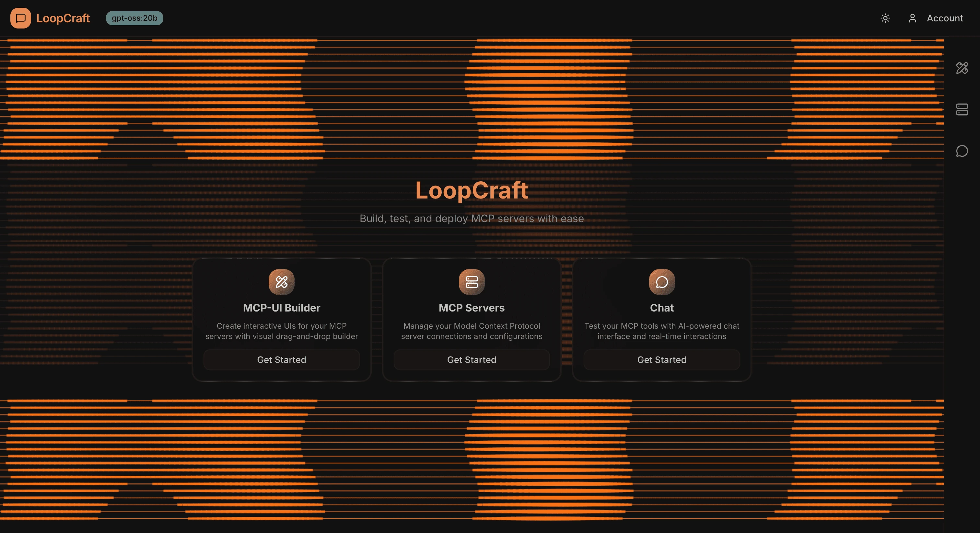Click Get Started under MCP-UI Builder
This screenshot has width=980, height=533.
click(x=282, y=360)
